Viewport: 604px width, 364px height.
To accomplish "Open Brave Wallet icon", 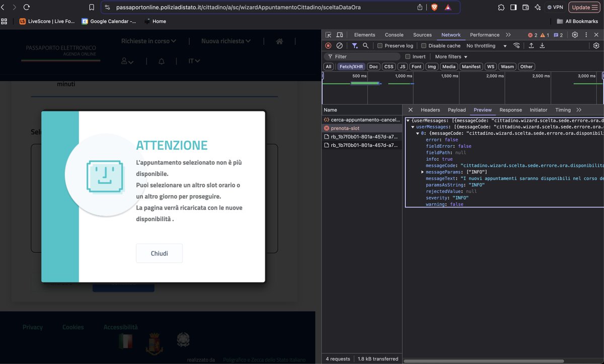I will (525, 8).
